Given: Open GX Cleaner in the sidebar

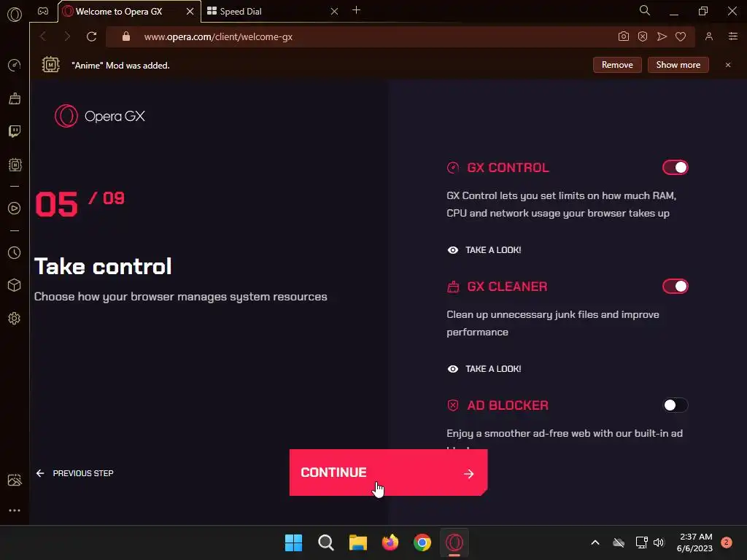Looking at the screenshot, I should [x=15, y=98].
